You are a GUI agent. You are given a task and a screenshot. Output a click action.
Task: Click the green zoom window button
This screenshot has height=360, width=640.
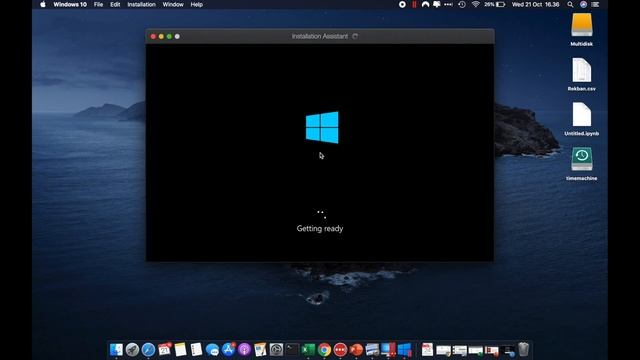coord(169,36)
